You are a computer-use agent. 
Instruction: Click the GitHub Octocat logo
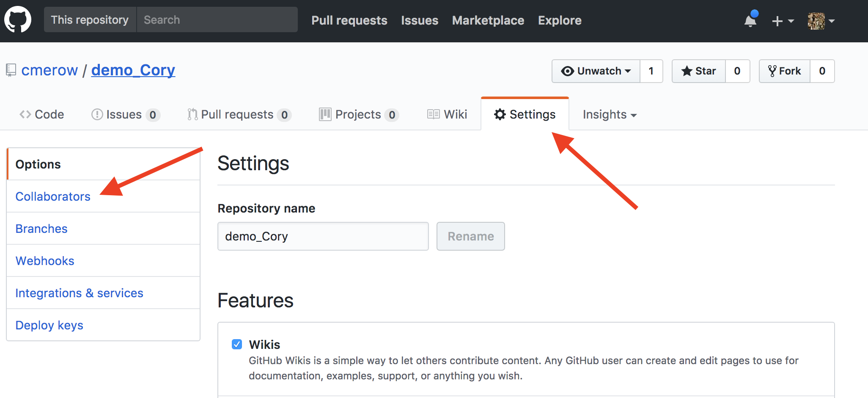[18, 19]
